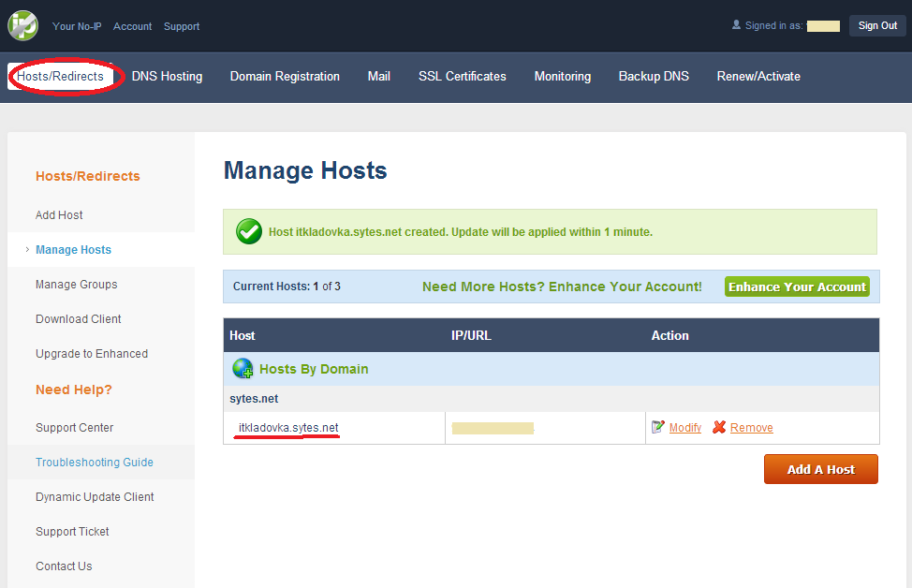
Task: Click the Signed in as label
Action: coord(774,25)
